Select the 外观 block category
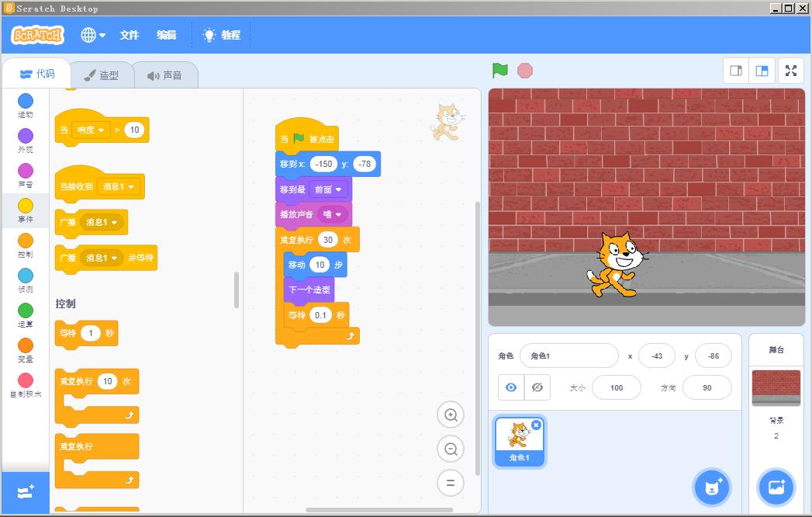The width and height of the screenshot is (812, 517). [26, 141]
